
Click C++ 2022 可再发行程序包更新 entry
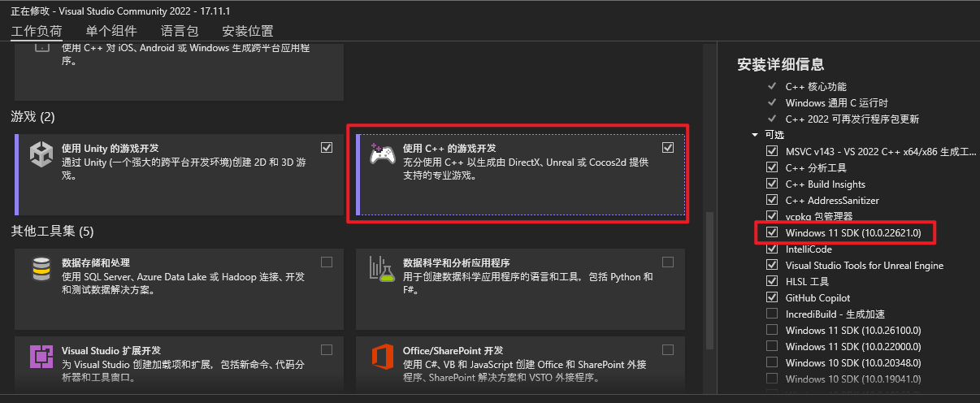tap(852, 119)
